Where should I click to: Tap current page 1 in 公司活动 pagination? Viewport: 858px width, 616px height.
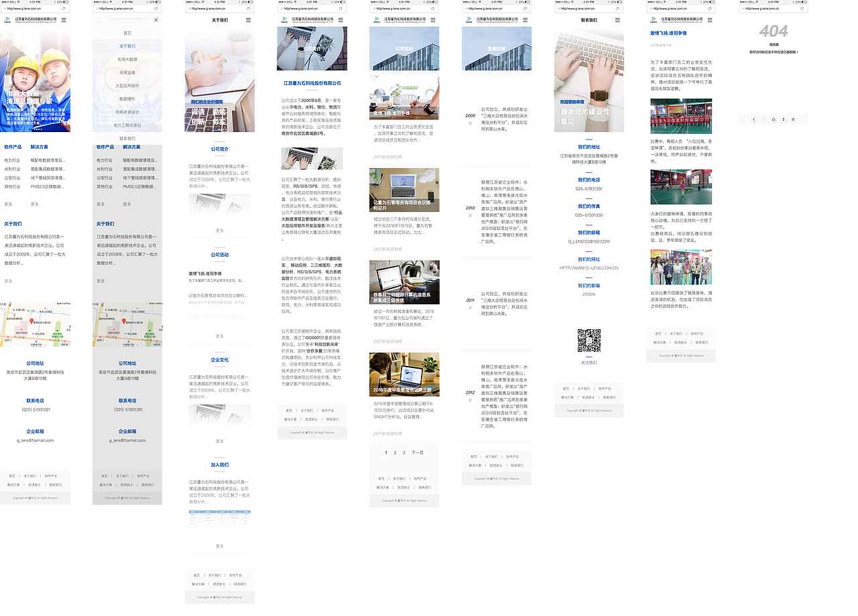(x=386, y=452)
